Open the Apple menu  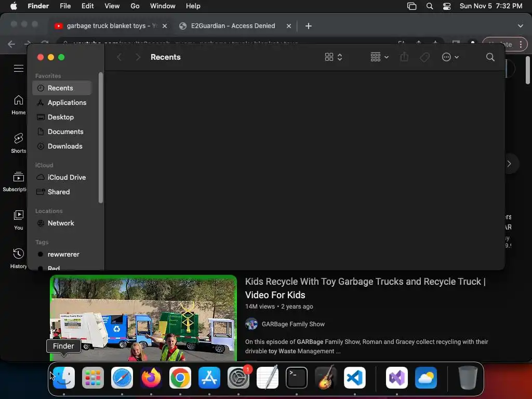(14, 6)
